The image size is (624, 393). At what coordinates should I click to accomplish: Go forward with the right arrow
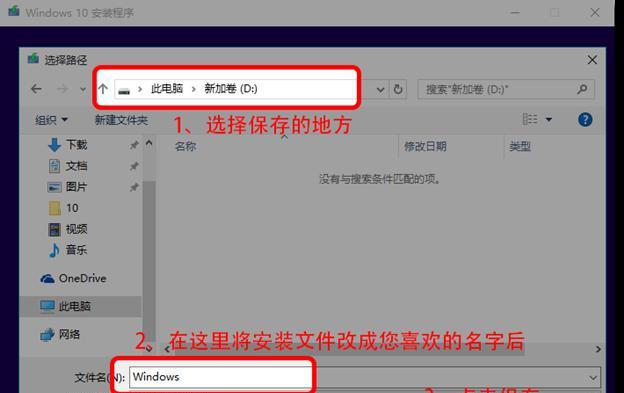point(62,89)
